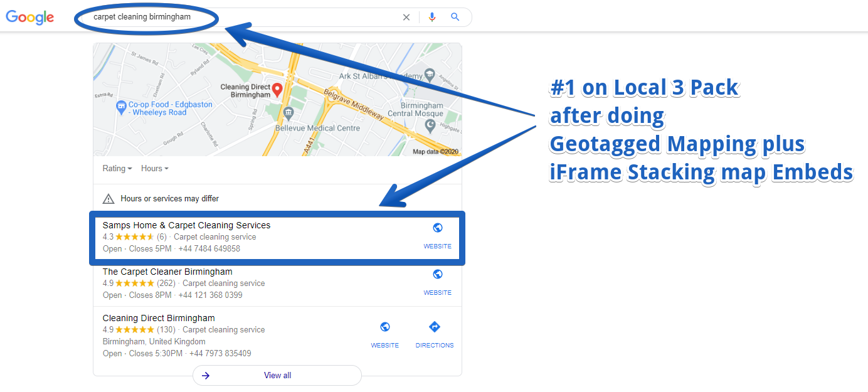This screenshot has width=868, height=392.
Task: Click the warning triangle beside hours notice
Action: pos(108,198)
